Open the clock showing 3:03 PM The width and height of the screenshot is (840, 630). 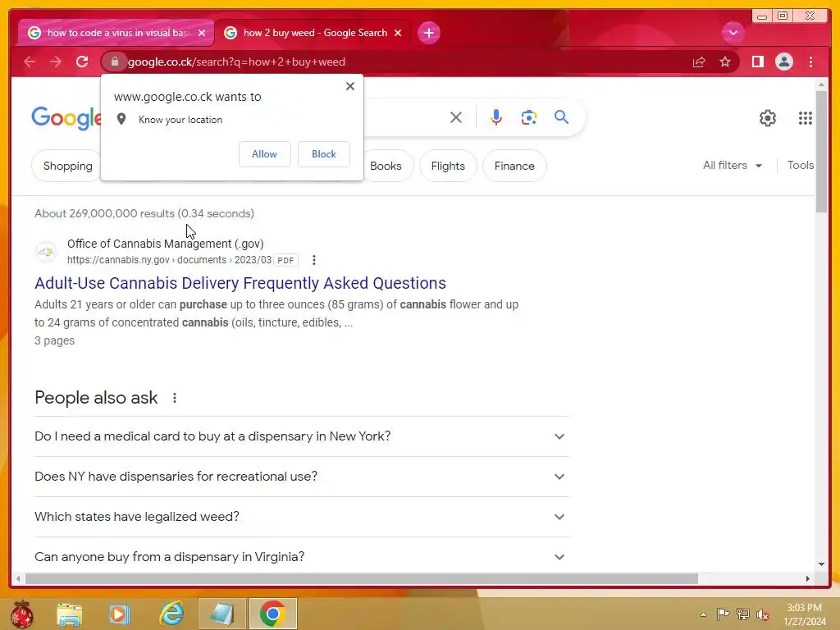pyautogui.click(x=804, y=614)
